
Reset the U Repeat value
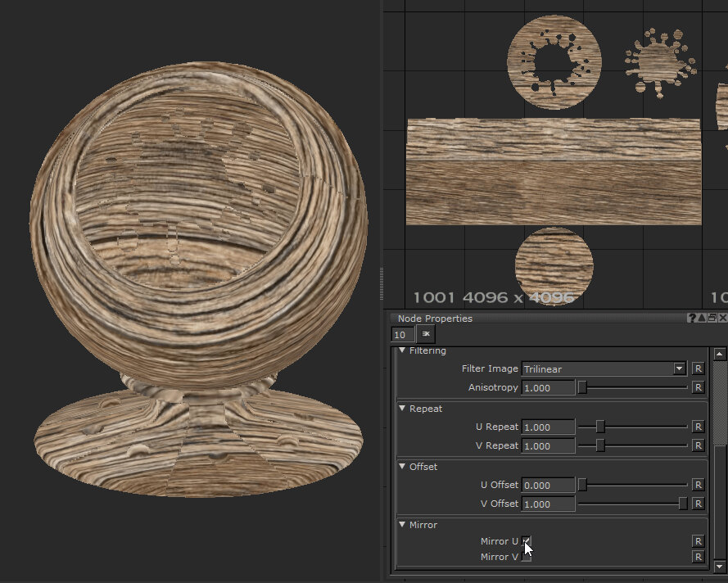[x=698, y=427]
